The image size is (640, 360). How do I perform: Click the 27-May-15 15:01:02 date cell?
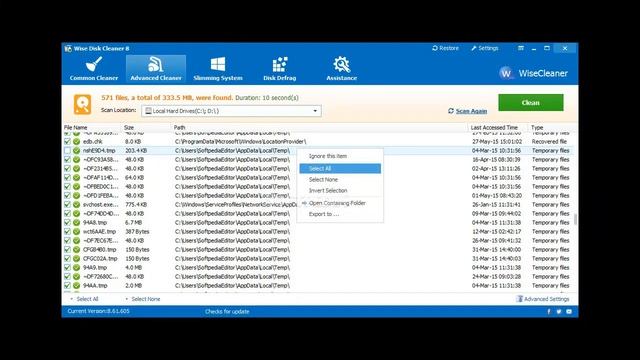coord(497,142)
